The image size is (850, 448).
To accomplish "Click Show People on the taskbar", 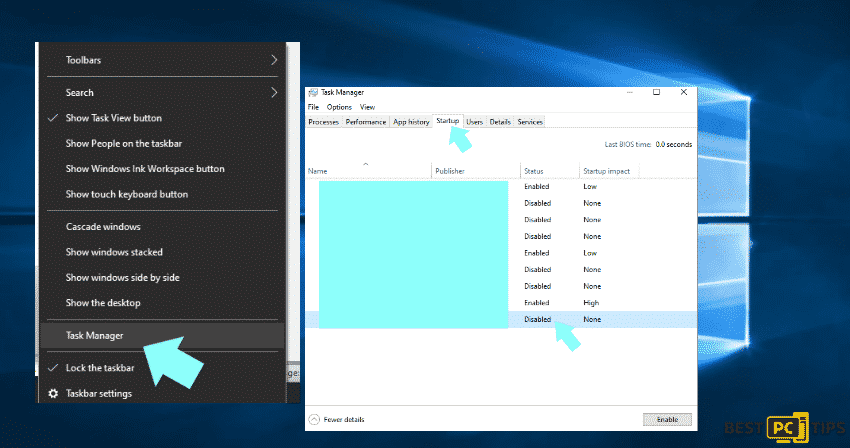I will click(124, 144).
